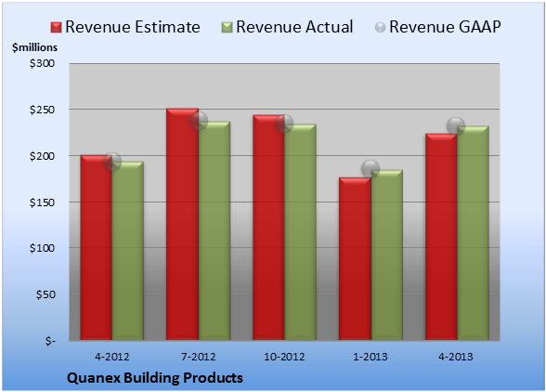Image resolution: width=546 pixels, height=392 pixels.
Task: Click the '$200' axis value
Action: pyautogui.click(x=43, y=156)
